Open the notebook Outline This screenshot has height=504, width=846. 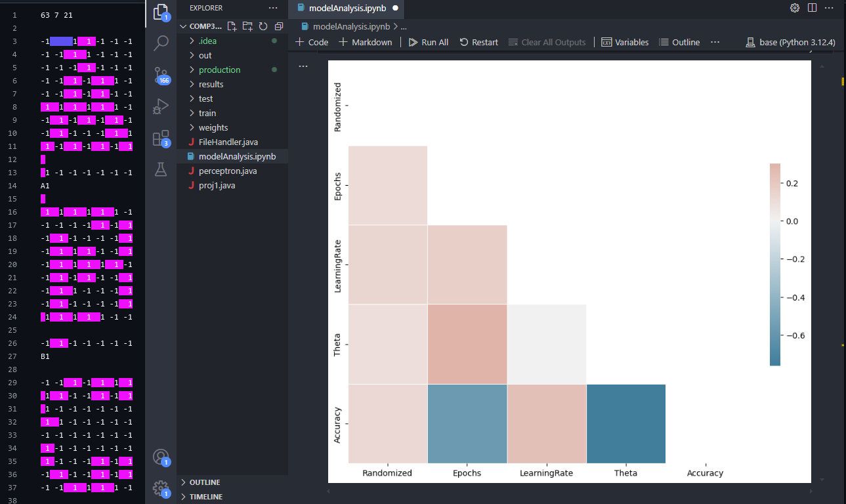[x=679, y=42]
